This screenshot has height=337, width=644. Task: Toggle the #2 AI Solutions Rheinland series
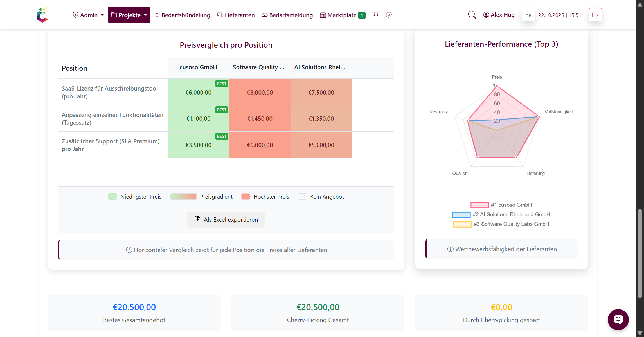(461, 214)
